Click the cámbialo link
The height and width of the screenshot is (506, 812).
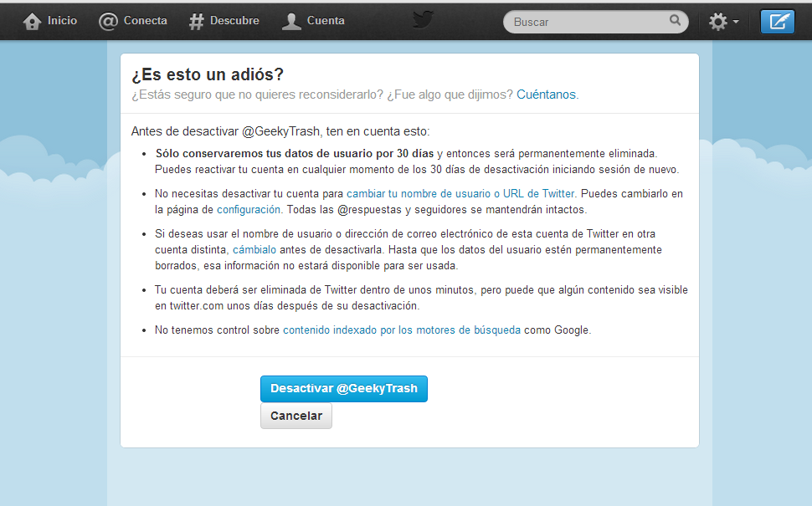click(254, 250)
